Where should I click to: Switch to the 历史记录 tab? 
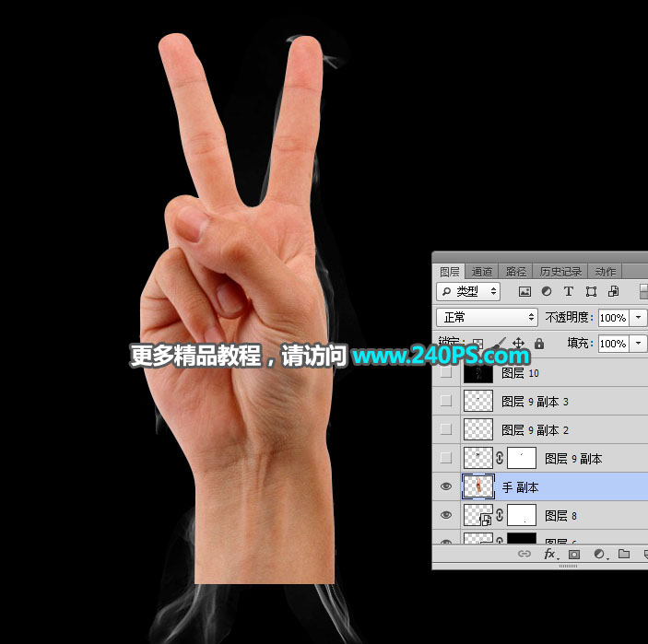[560, 272]
